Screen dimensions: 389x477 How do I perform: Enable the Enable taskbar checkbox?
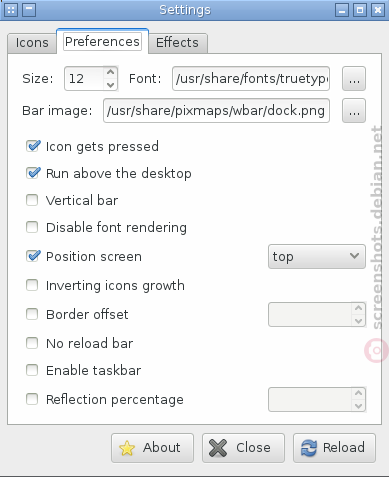pyautogui.click(x=32, y=370)
